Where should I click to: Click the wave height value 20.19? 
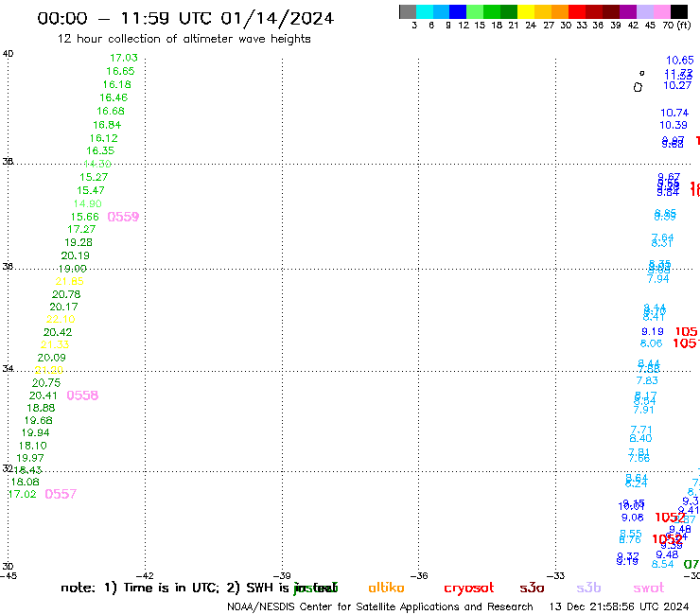[75, 255]
